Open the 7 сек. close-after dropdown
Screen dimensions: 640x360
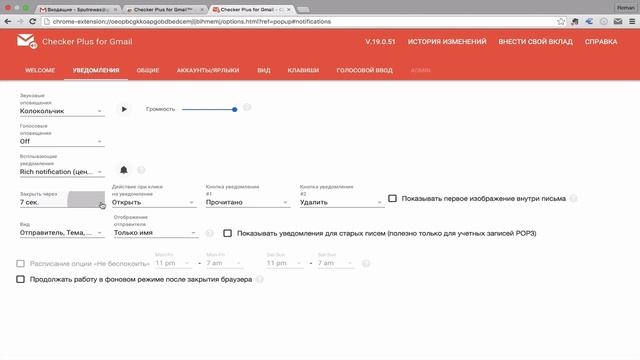(x=62, y=202)
